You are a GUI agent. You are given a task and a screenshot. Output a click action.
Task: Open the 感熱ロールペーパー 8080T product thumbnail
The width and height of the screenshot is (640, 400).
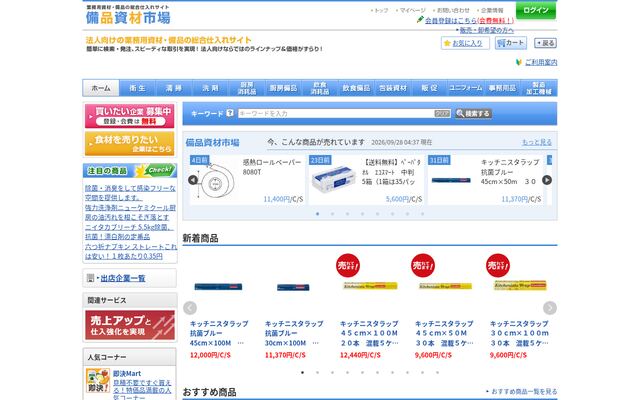pyautogui.click(x=216, y=182)
